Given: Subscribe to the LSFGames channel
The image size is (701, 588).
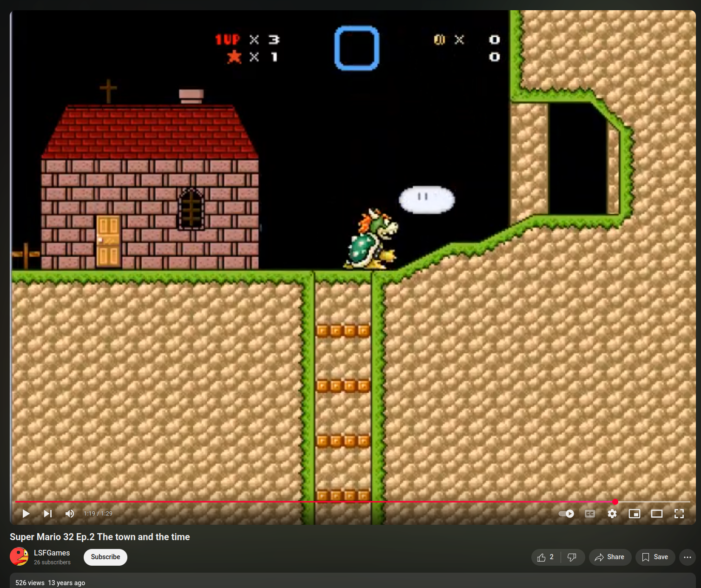Looking at the screenshot, I should click(106, 557).
